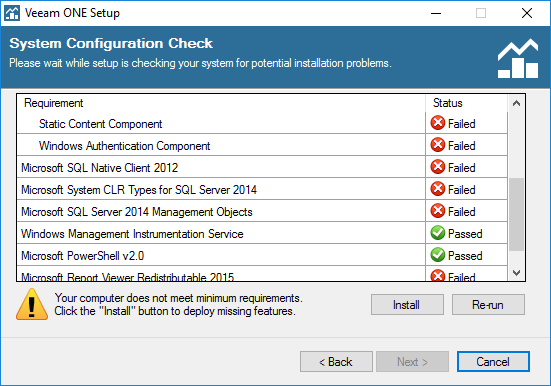Click the Install button to deploy missing features

[x=407, y=304]
